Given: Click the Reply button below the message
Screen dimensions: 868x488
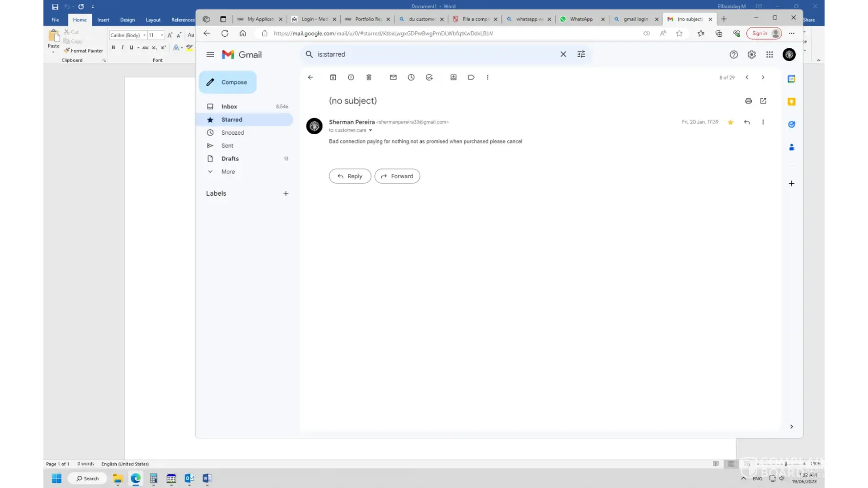Looking at the screenshot, I should click(x=350, y=176).
